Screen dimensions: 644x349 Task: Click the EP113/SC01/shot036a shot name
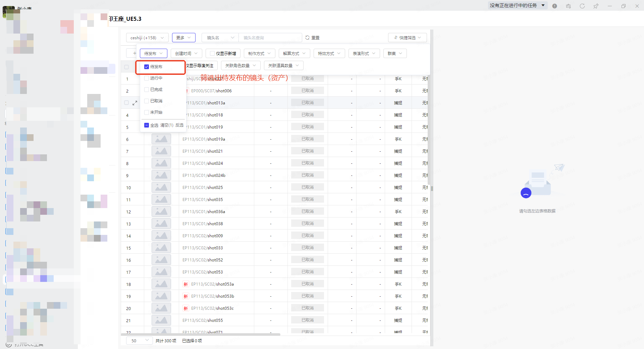point(204,212)
